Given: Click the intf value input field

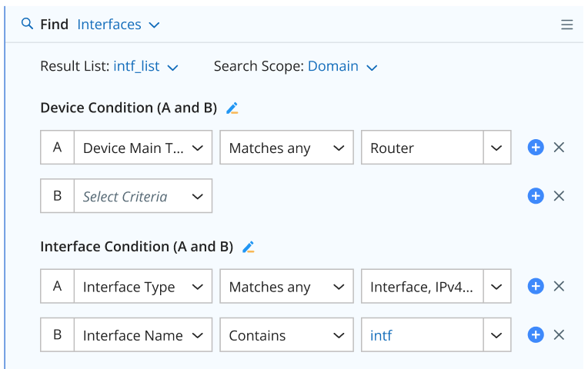Looking at the screenshot, I should pos(422,335).
